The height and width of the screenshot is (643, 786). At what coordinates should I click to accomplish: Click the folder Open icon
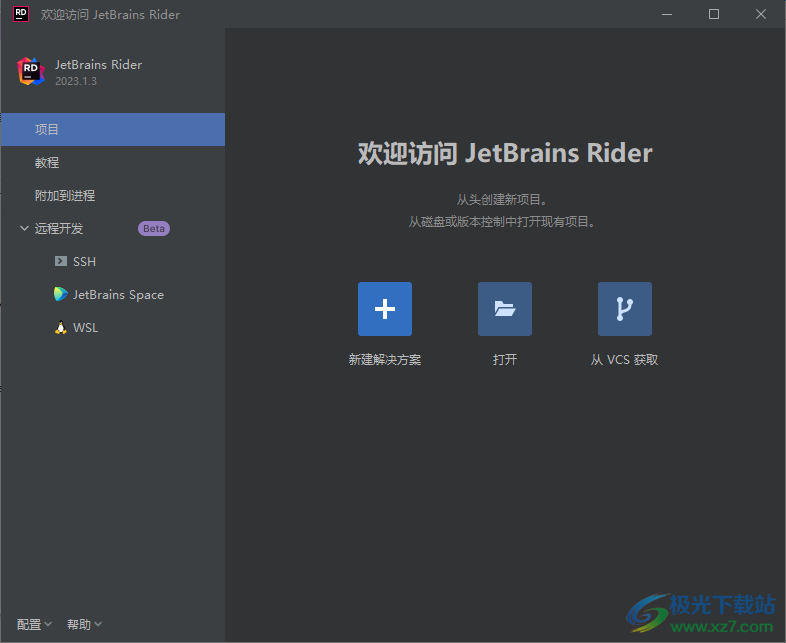(504, 309)
